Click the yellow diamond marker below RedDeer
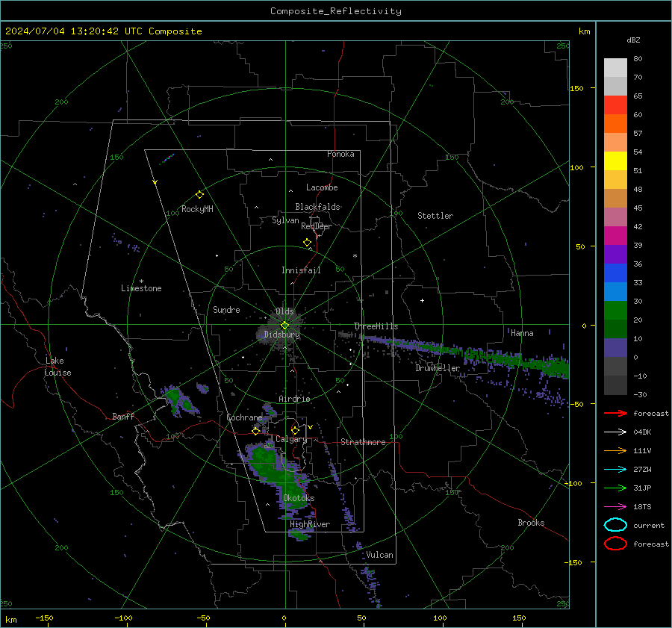The image size is (672, 628). coord(308,243)
